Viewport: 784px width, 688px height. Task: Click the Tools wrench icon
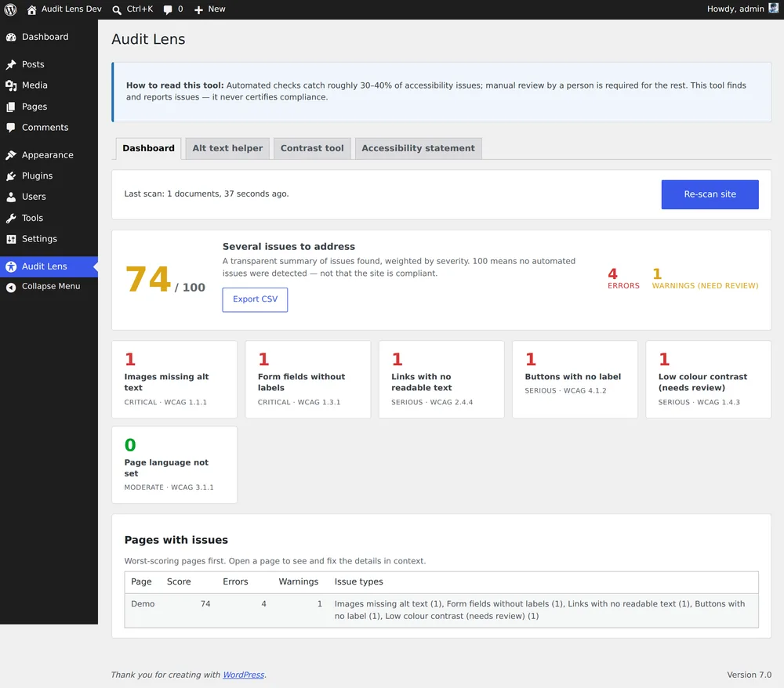11,219
